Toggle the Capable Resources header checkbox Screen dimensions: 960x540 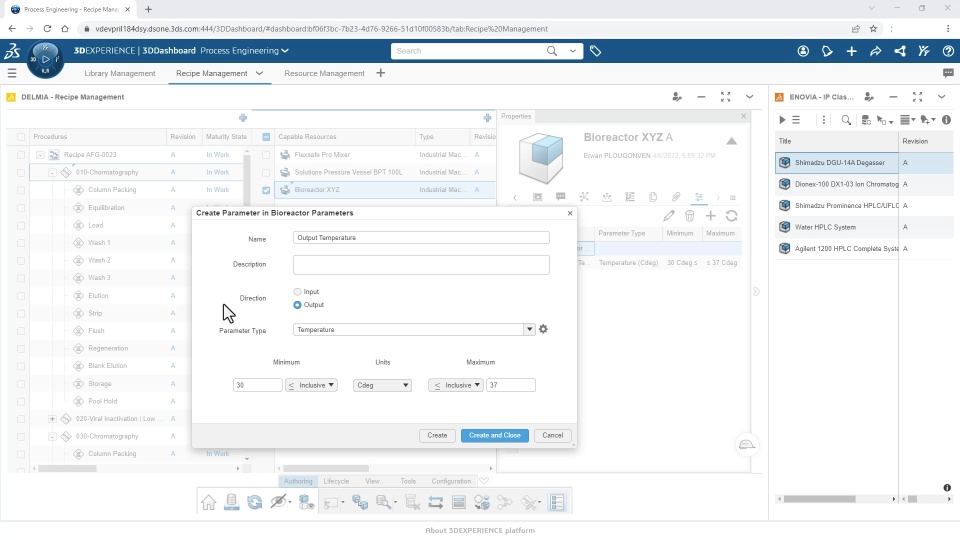[x=266, y=137]
